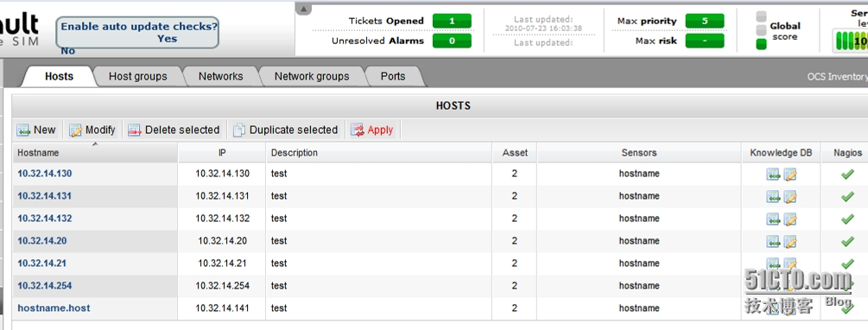Sort table by IP column header

tap(222, 153)
